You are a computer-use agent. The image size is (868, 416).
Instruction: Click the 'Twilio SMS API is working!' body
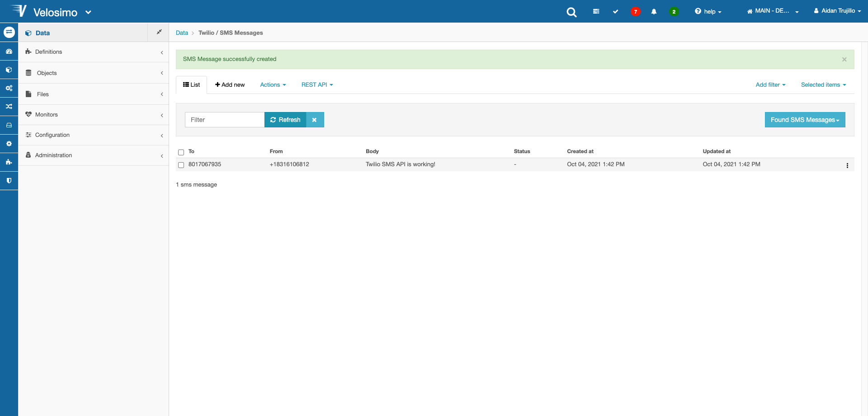401,164
